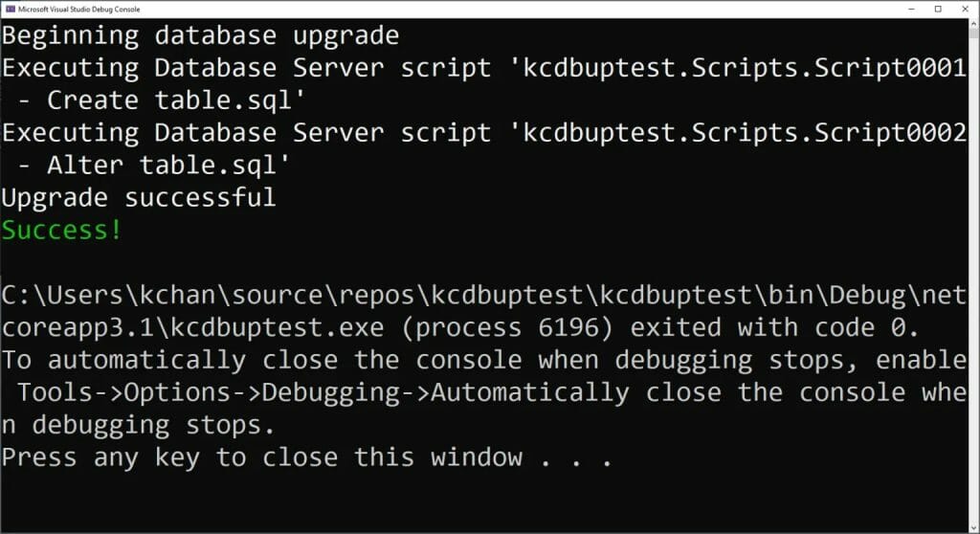
Task: Minimize the Debug Console window
Action: 911,9
